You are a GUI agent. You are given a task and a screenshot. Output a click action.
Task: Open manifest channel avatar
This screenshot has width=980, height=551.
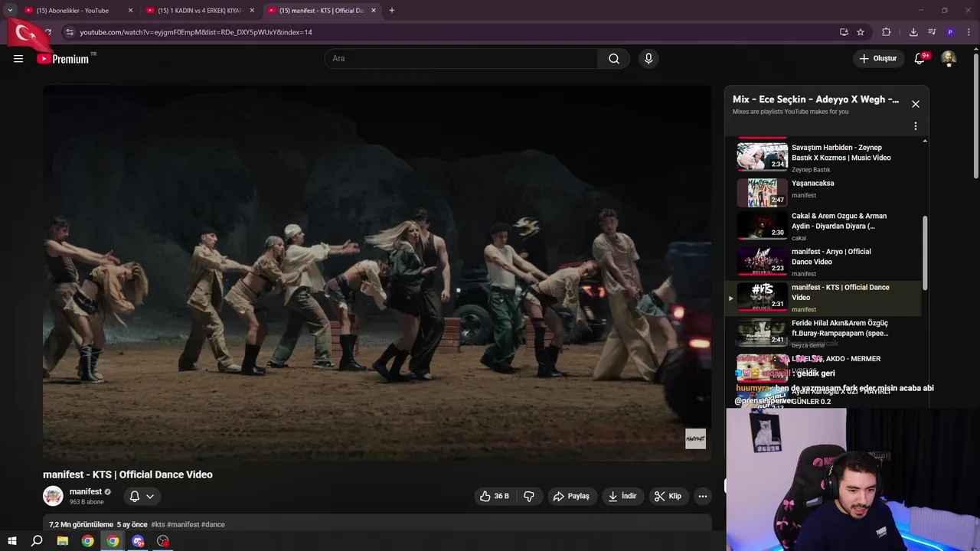(x=53, y=496)
